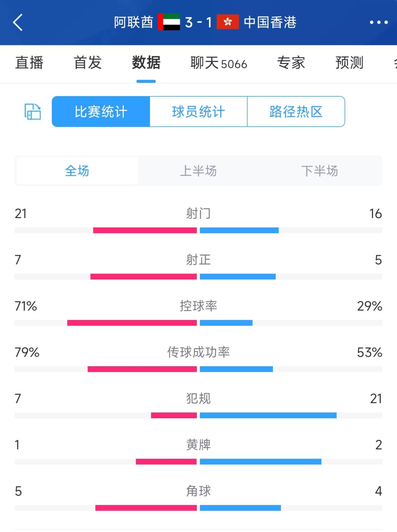Viewport: 397px width, 532px height.
Task: Open the 预测 prediction tab
Action: (x=349, y=63)
